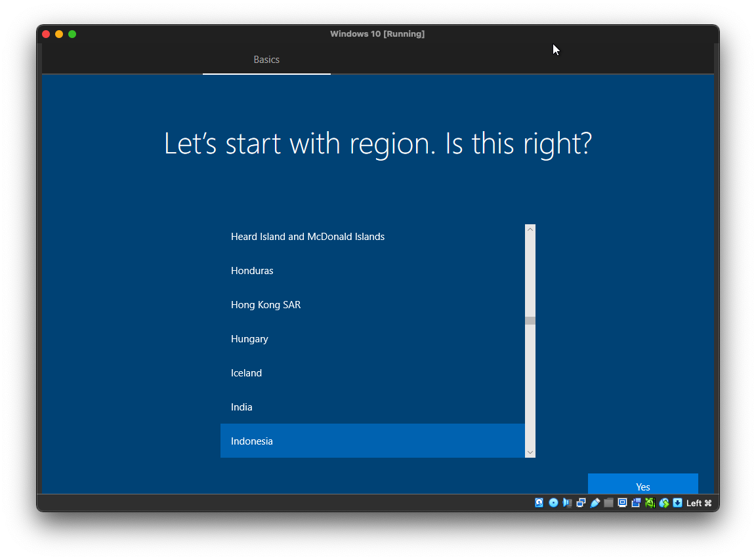Click the blue down-arrow keyboard capture icon

pos(677,503)
